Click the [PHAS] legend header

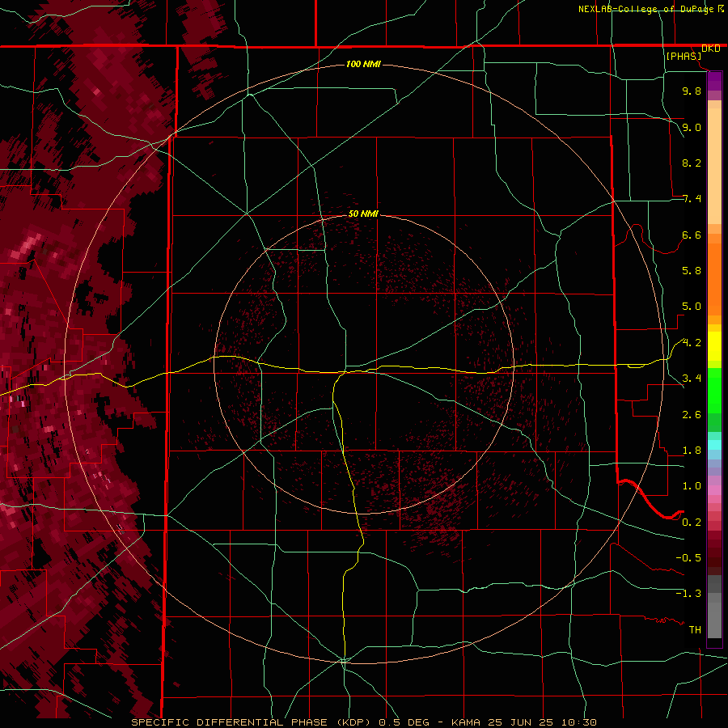pyautogui.click(x=684, y=56)
